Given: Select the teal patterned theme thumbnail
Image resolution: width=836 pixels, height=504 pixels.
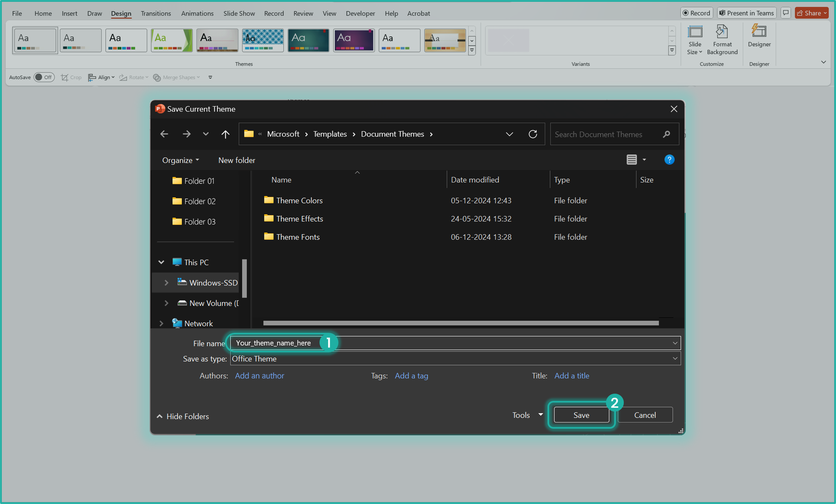Looking at the screenshot, I should coord(263,40).
